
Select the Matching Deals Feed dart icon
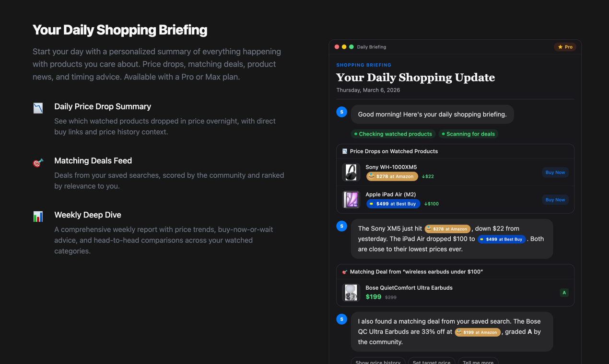[x=38, y=162]
